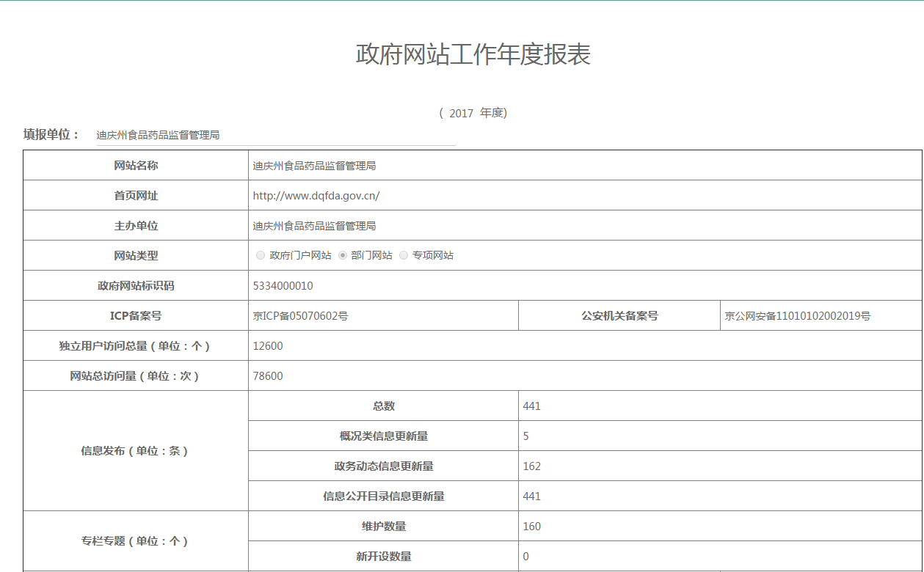Choose the 专项网站 radio option
924x572 pixels.
click(404, 256)
